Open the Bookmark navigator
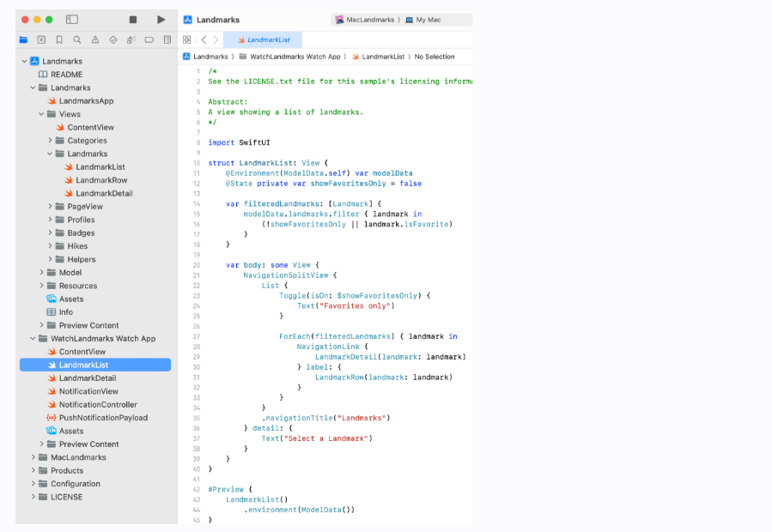772x532 pixels. pyautogui.click(x=59, y=39)
